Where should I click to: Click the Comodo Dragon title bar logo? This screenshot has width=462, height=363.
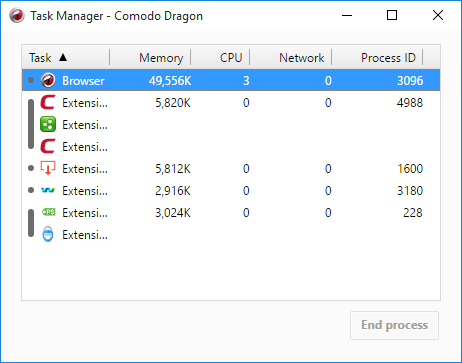pyautogui.click(x=17, y=15)
